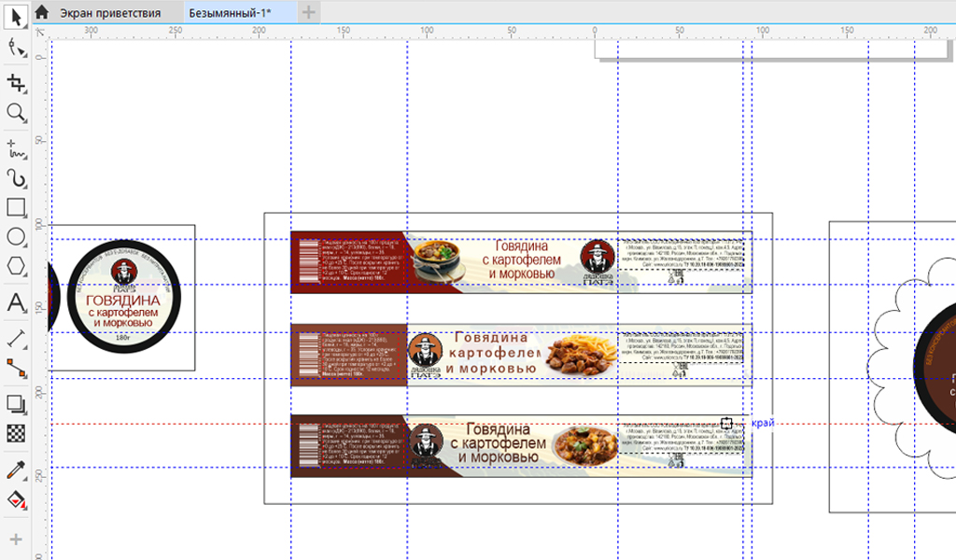Screen dimensions: 956x560
Task: Choose the Zoom magnifier tool
Action: click(16, 114)
